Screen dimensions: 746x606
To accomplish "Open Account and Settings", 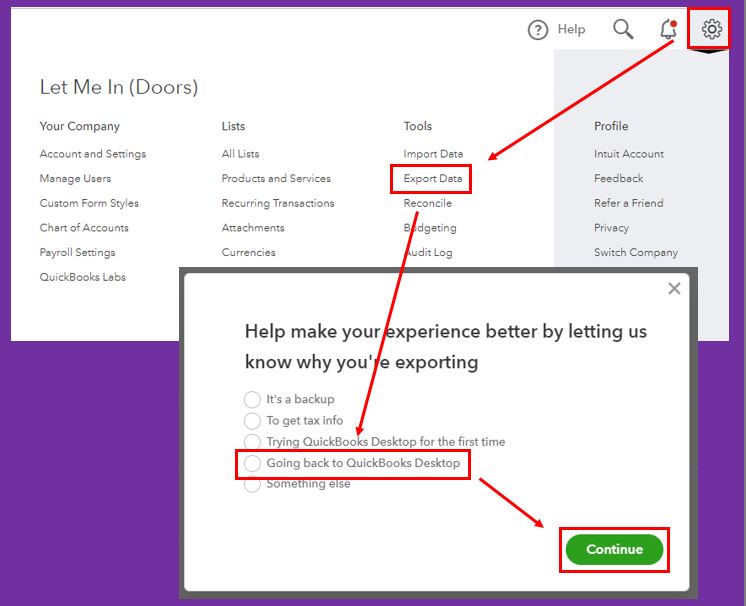I will coord(93,154).
